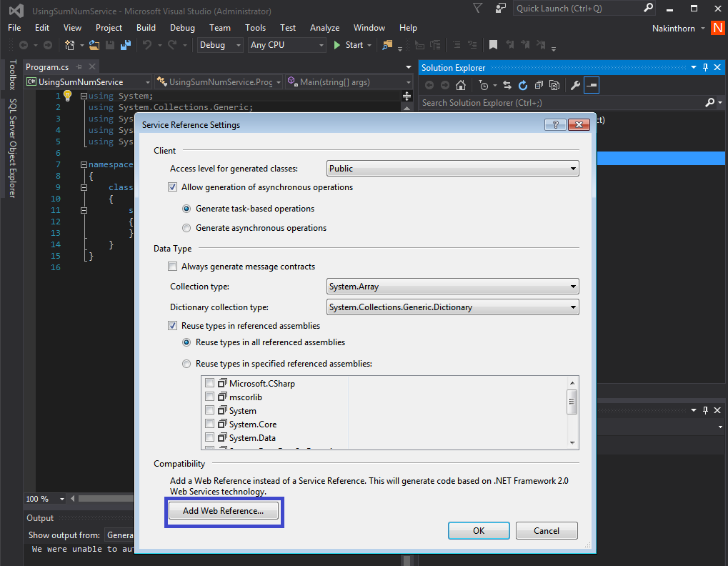Click the Collapse All icon in Solution Explorer
This screenshot has height=566, width=728.
pyautogui.click(x=539, y=86)
